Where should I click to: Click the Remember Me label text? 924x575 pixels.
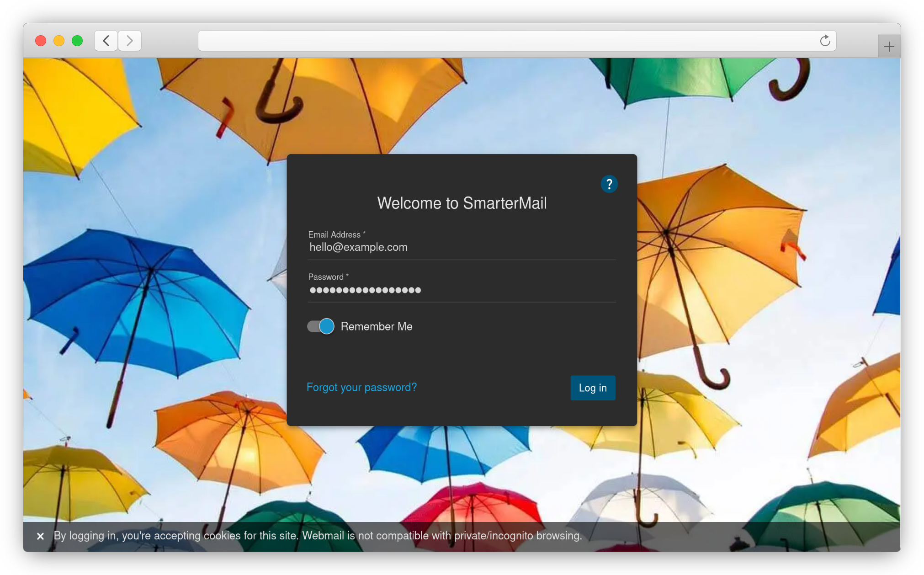[377, 326]
